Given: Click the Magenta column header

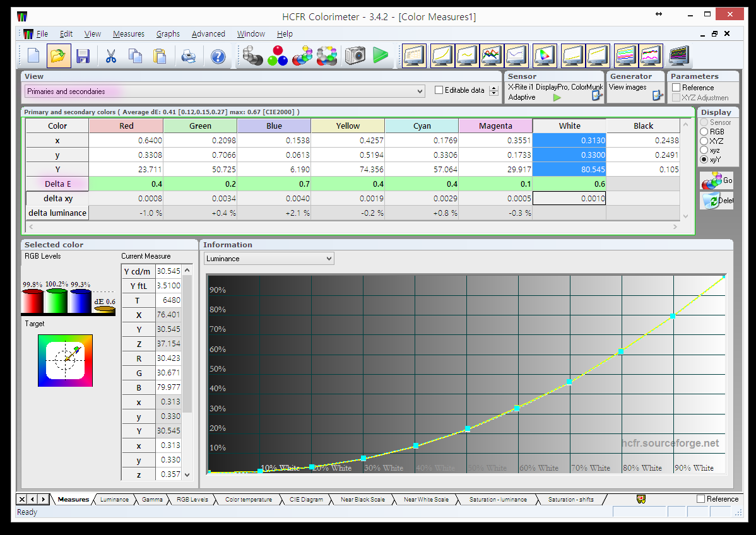Looking at the screenshot, I should coord(495,126).
